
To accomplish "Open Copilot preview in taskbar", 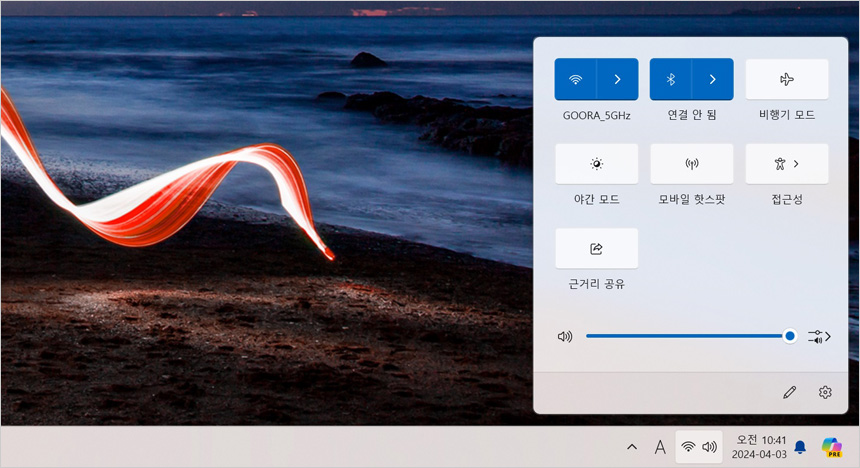I will [x=831, y=447].
